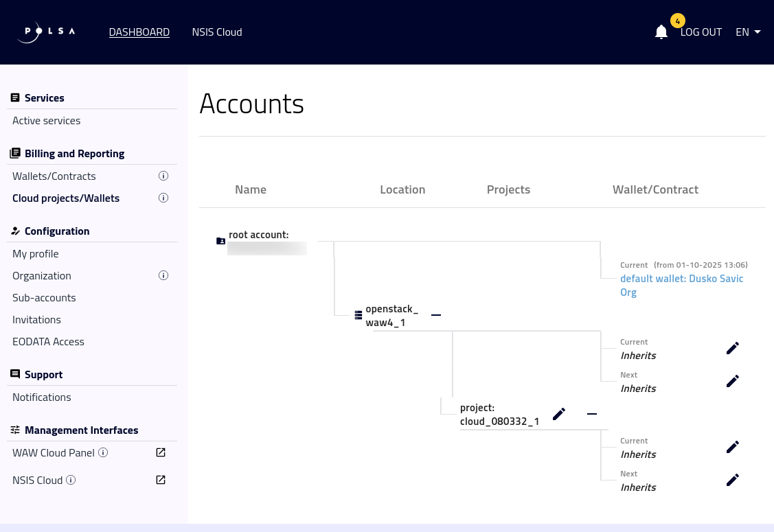The image size is (774, 532).
Task: Click the POLSA logo
Action: point(47,32)
